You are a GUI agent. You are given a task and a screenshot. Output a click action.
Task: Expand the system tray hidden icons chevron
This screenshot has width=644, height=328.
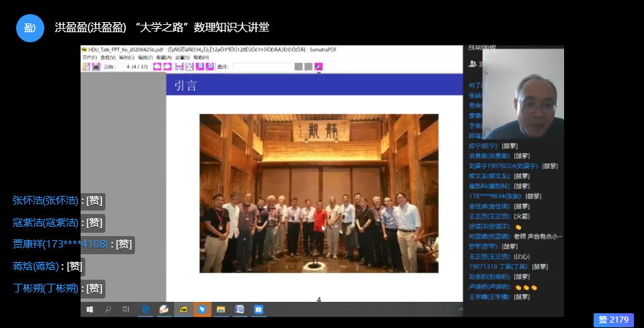[x=463, y=310]
